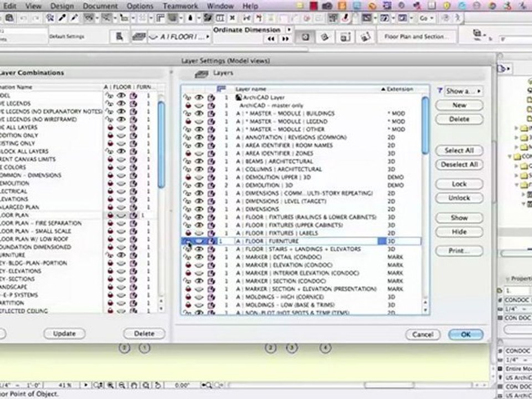Select the second geometry method icon in info bar

[325, 37]
